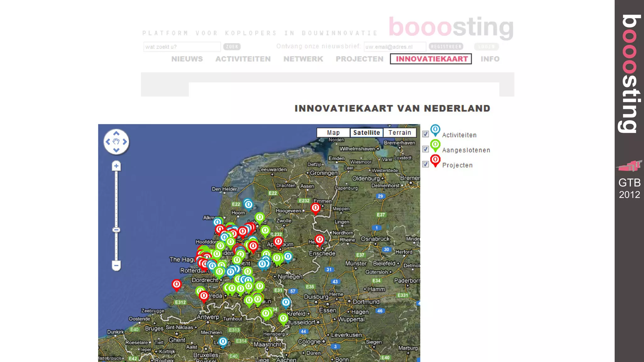644x362 pixels.
Task: Toggle the Projecten checkbox
Action: pos(425,164)
